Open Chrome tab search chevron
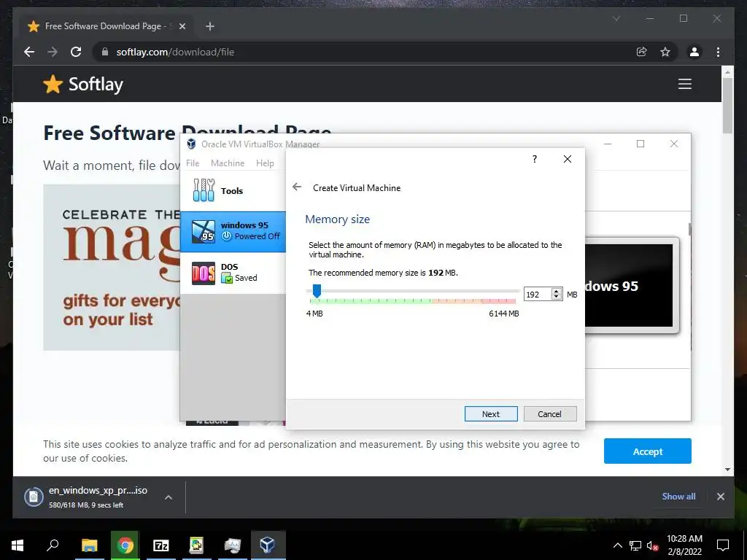The image size is (747, 560). click(616, 18)
